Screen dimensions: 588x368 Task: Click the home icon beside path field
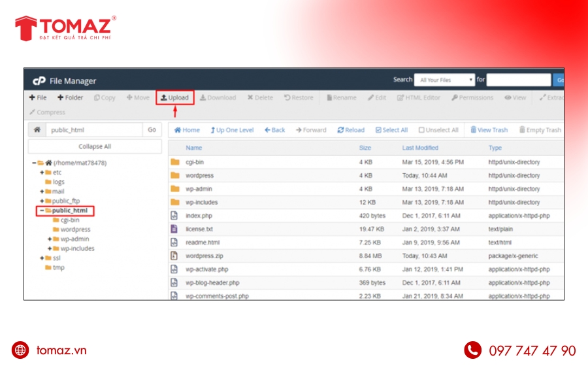pos(37,130)
